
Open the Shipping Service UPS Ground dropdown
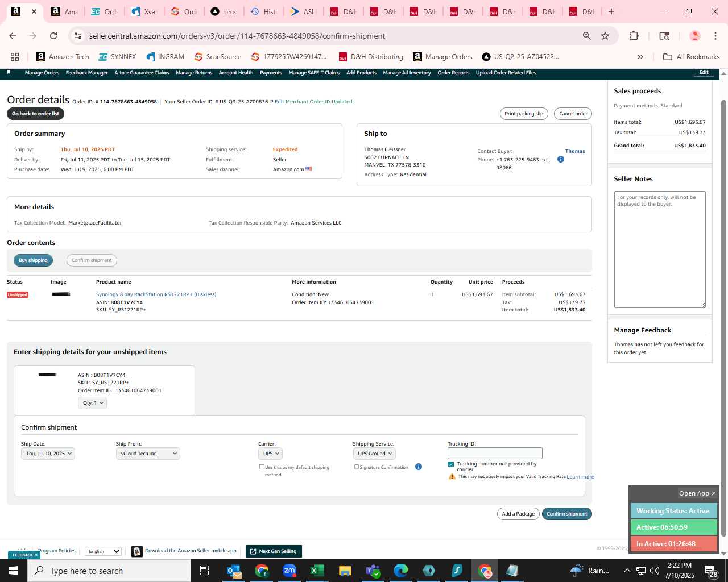(x=374, y=454)
